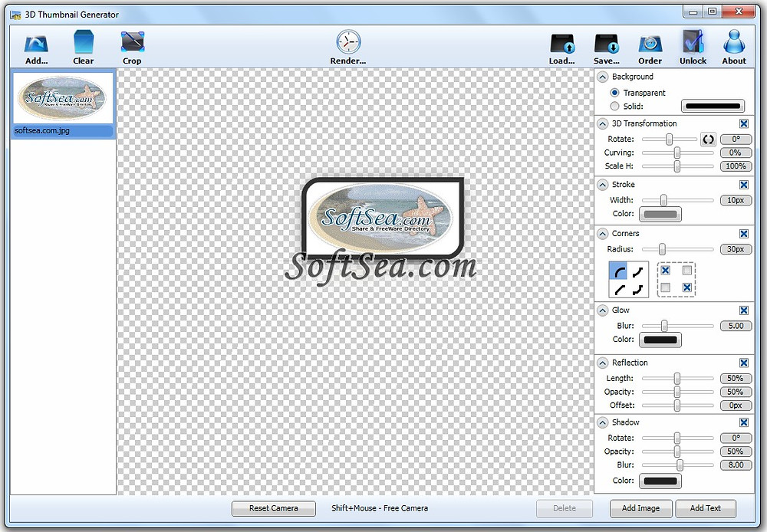Collapse the 3D Transformation section
This screenshot has width=767, height=532.
pyautogui.click(x=603, y=123)
